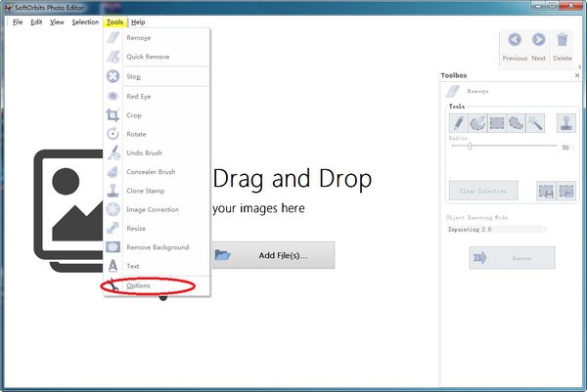
Task: Select the rectangular selection tool in Toolbox
Action: (497, 123)
